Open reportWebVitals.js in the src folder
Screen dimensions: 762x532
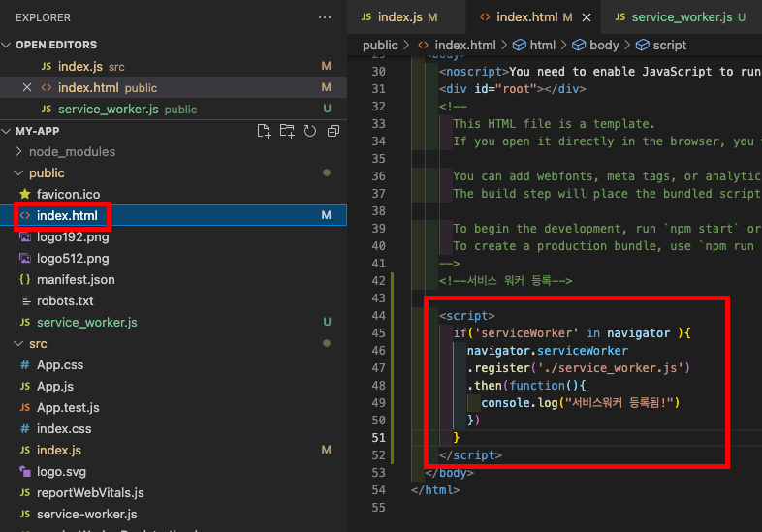pos(174,492)
